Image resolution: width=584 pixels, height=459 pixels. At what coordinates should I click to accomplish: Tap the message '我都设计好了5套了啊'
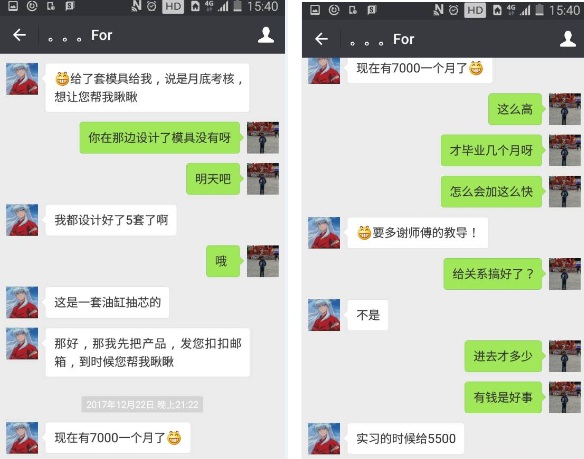[111, 220]
